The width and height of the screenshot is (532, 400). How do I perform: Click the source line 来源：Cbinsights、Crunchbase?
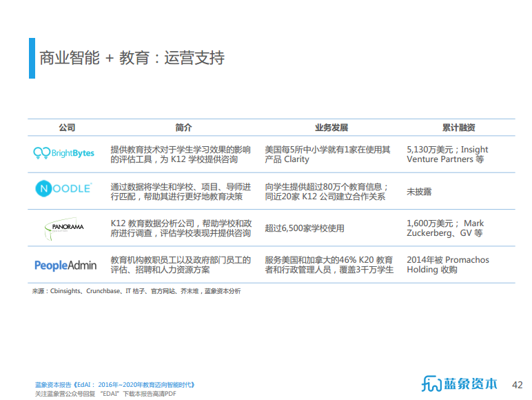136,291
